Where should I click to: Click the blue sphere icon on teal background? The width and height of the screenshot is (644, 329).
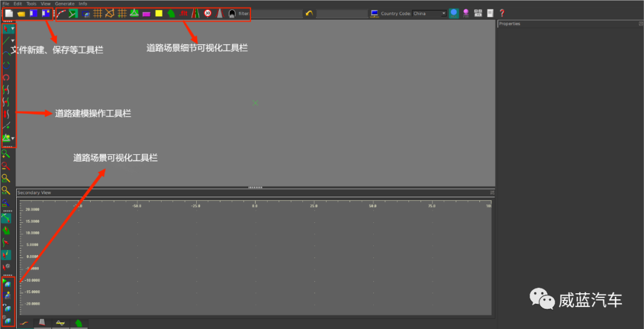(454, 14)
